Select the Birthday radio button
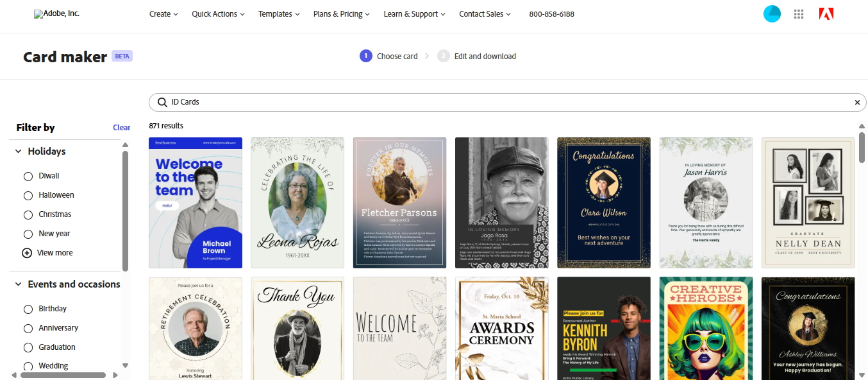The width and height of the screenshot is (868, 380). [x=28, y=309]
